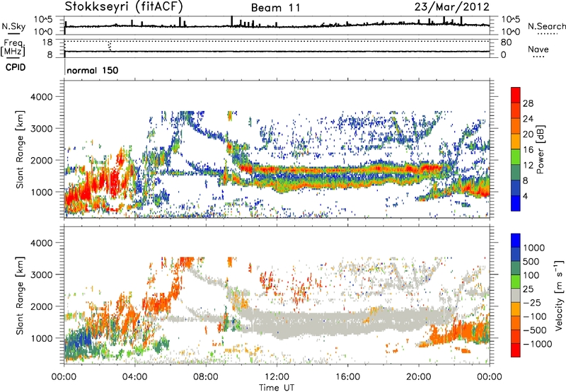This screenshot has height=392, width=566.
Task: Click the left "10^5" noise axis value
Action: point(43,20)
